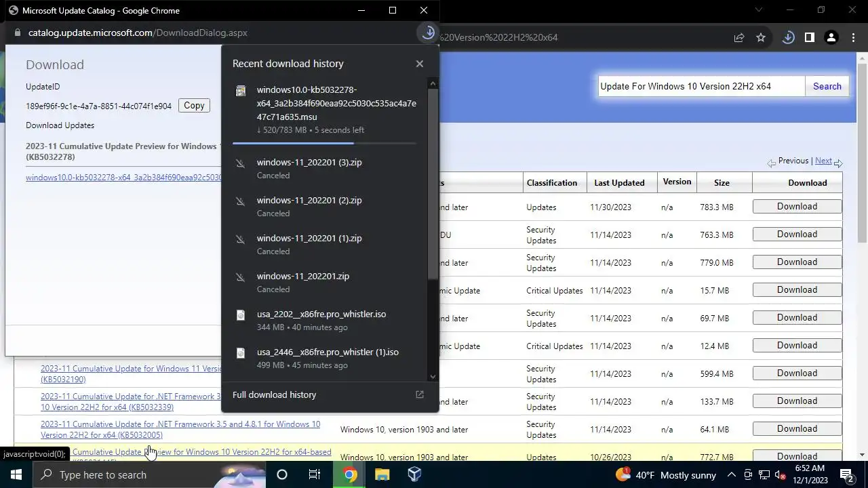The image size is (868, 488).
Task: Download the 12.4 MB critical update
Action: pyautogui.click(x=797, y=346)
